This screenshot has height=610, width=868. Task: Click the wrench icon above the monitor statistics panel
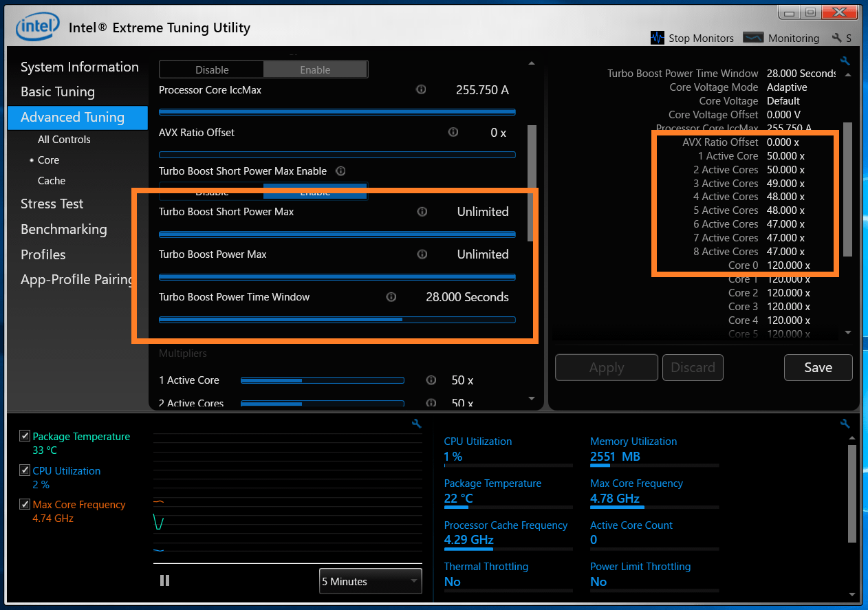coord(845,424)
